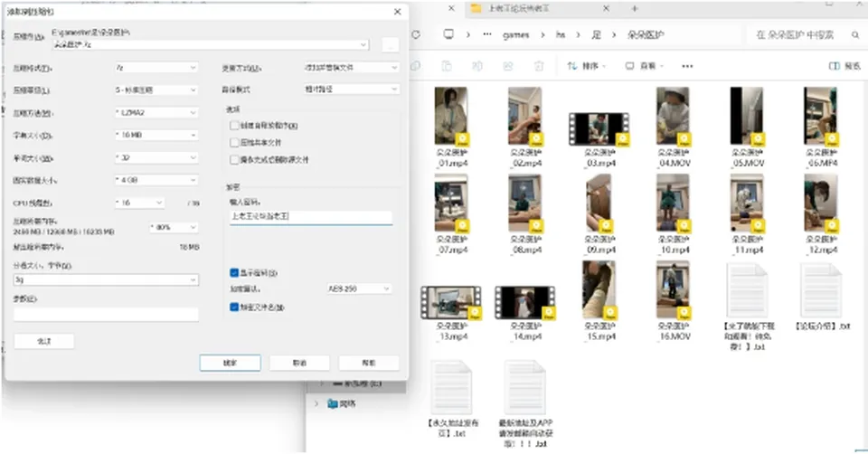The image size is (868, 454).
Task: Click the cancel button in the archive dialog
Action: point(299,363)
